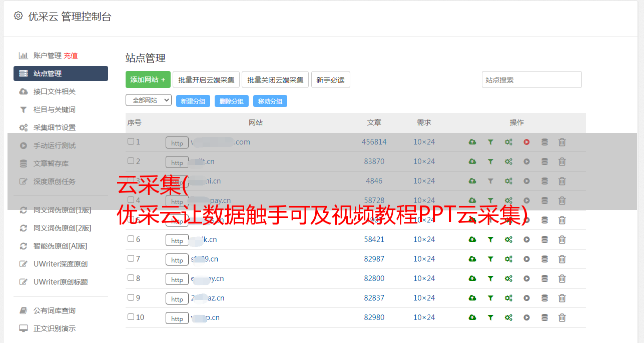Image resolution: width=644 pixels, height=343 pixels.
Task: Open the article count 456814
Action: click(374, 142)
